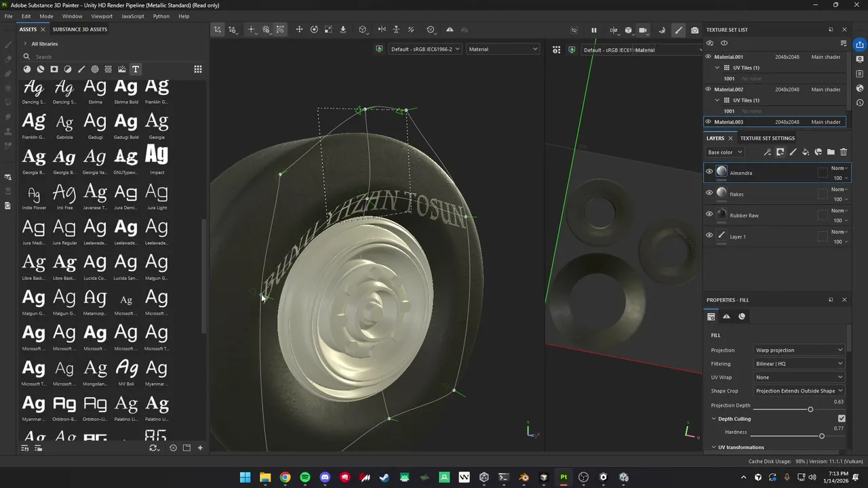Open the Edit menu
868x488 pixels.
(x=26, y=16)
